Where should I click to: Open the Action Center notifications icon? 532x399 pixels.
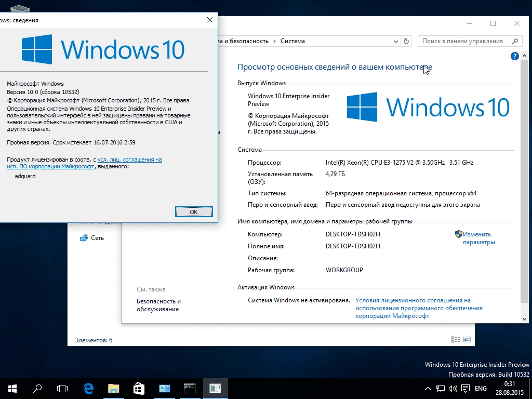pyautogui.click(x=465, y=389)
